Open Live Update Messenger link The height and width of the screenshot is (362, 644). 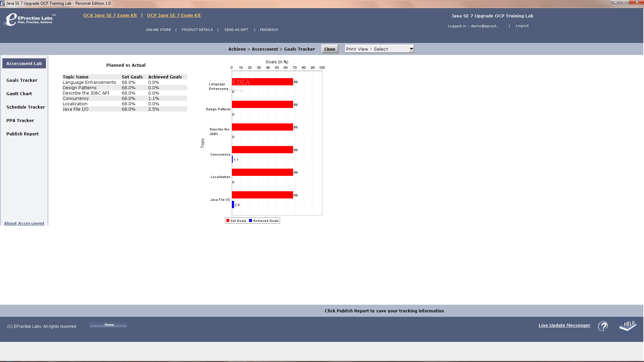565,325
